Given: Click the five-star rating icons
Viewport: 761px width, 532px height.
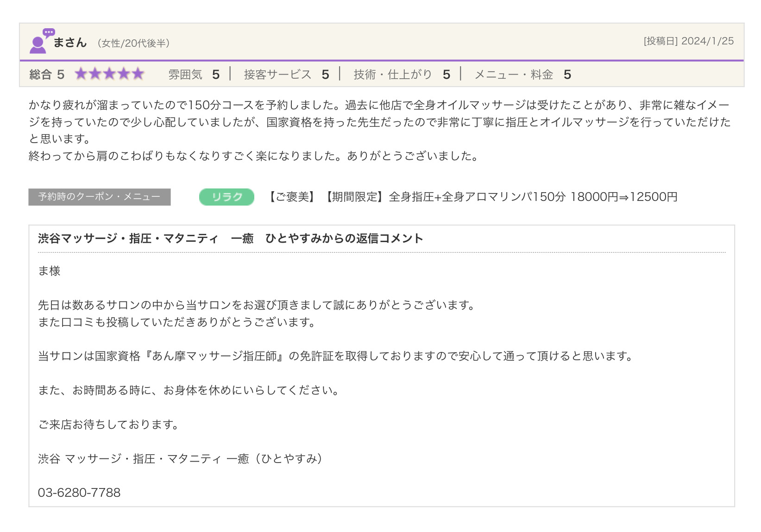Looking at the screenshot, I should pos(110,74).
